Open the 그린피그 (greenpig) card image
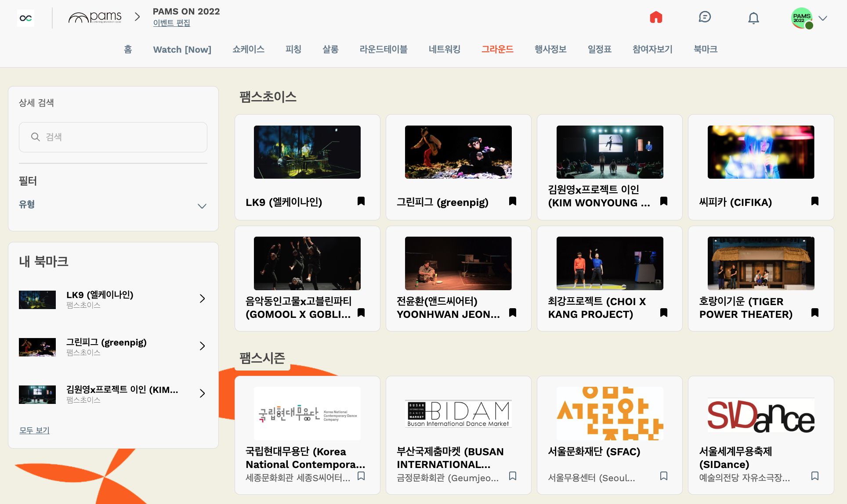 [x=458, y=152]
